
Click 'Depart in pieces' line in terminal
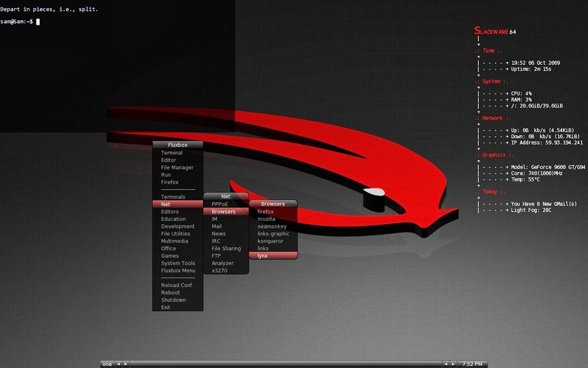49,9
